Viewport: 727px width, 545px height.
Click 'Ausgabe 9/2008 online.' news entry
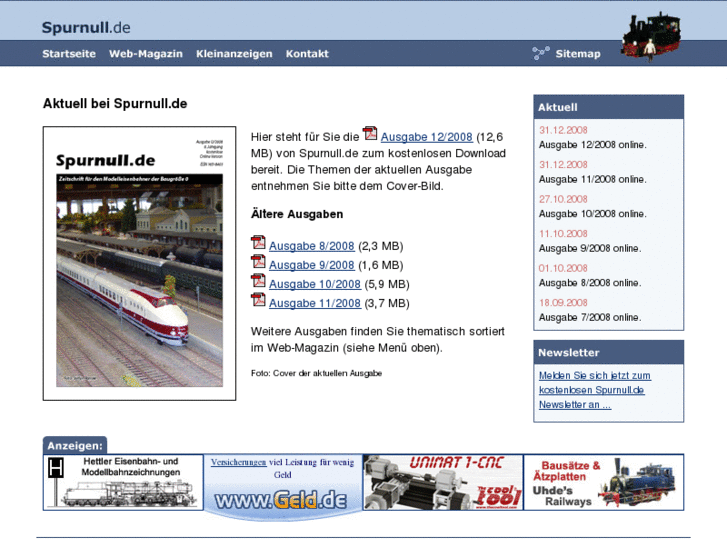pos(590,248)
